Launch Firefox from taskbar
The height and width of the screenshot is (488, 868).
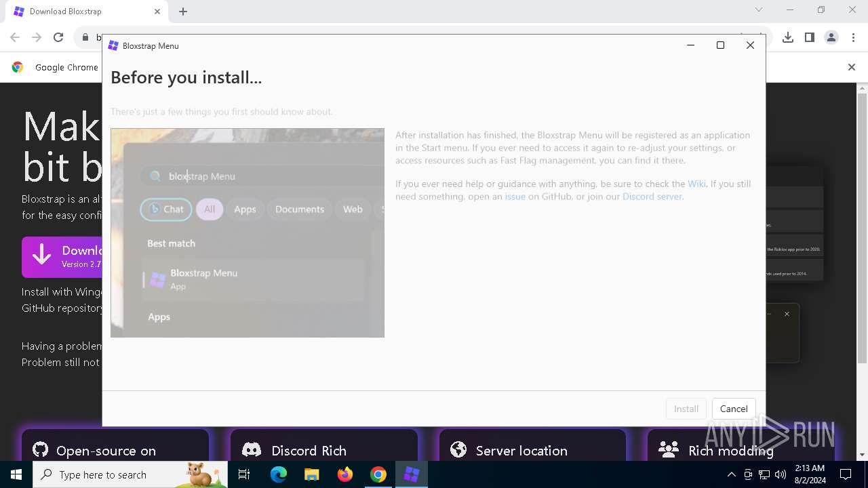(344, 474)
